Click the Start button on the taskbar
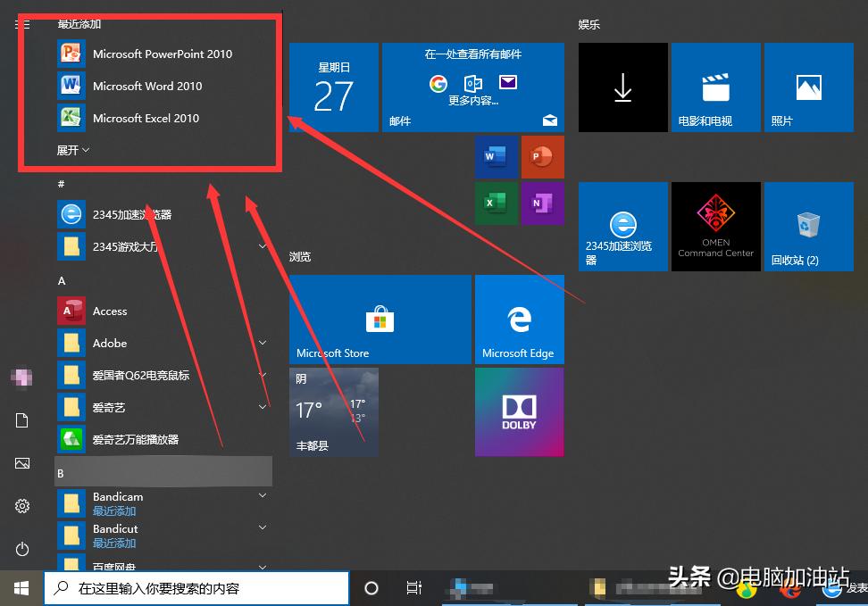The height and width of the screenshot is (606, 868). [21, 587]
